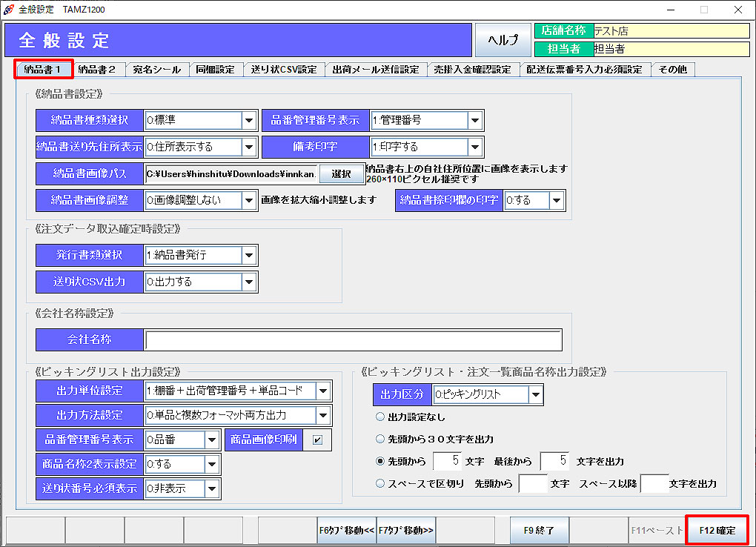Image resolution: width=756 pixels, height=547 pixels.
Task: Open the 納品書種類選択 dropdown
Action: [x=248, y=120]
